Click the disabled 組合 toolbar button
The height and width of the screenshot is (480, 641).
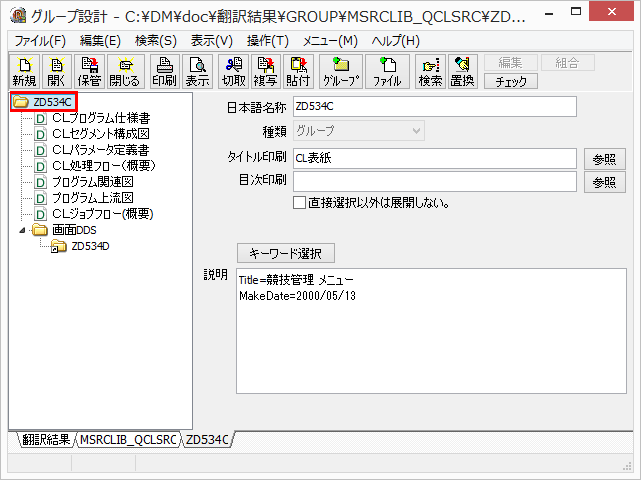coord(567,63)
